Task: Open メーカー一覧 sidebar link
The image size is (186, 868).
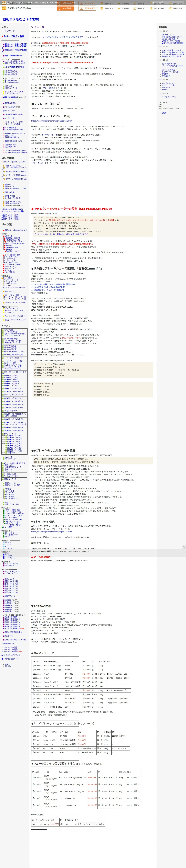Action: 9,118
